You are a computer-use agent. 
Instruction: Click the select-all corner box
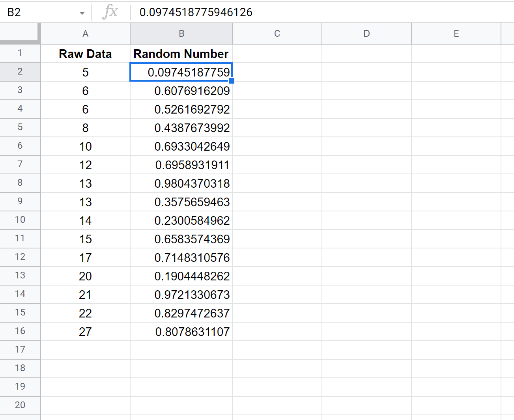tap(20, 34)
